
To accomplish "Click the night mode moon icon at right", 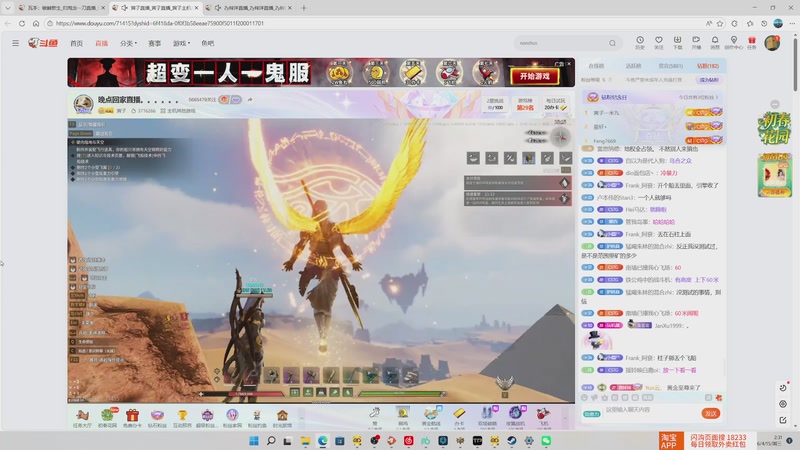I will (x=783, y=388).
